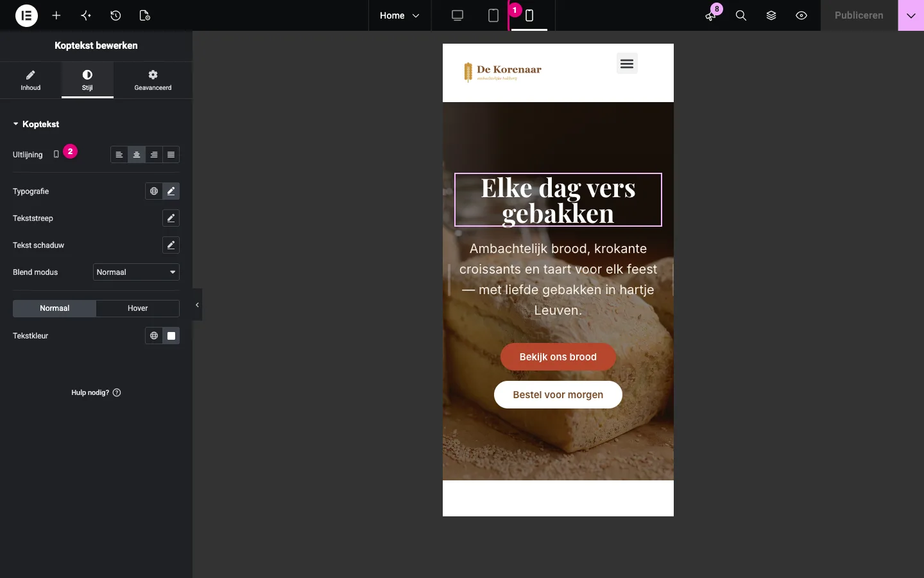Edit Tekst schaduw pencil icon
Image resolution: width=924 pixels, height=578 pixels.
[x=171, y=245]
